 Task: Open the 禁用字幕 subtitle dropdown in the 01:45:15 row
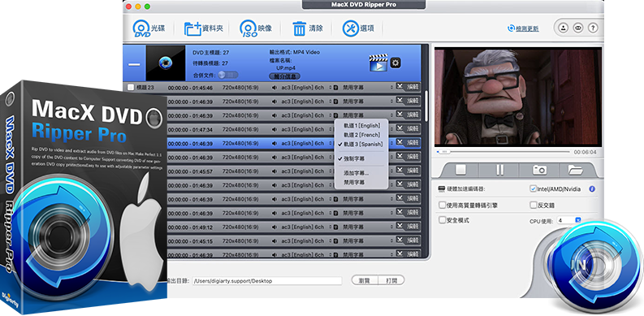367,241
